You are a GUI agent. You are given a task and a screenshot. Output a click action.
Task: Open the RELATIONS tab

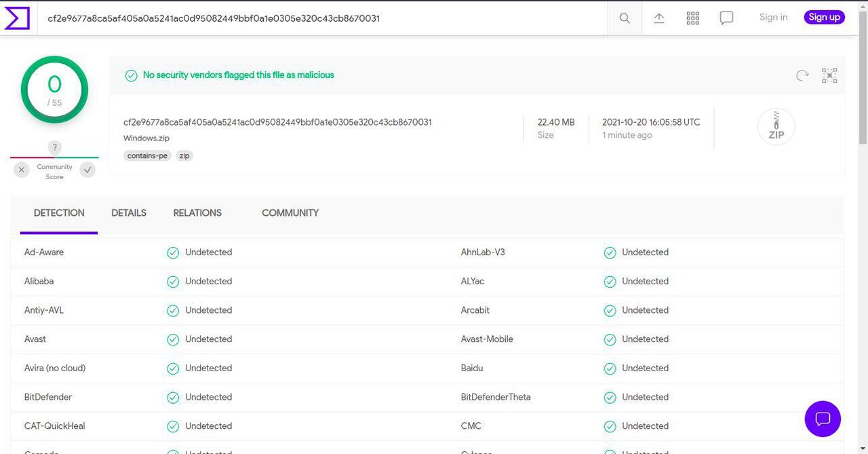tap(197, 213)
